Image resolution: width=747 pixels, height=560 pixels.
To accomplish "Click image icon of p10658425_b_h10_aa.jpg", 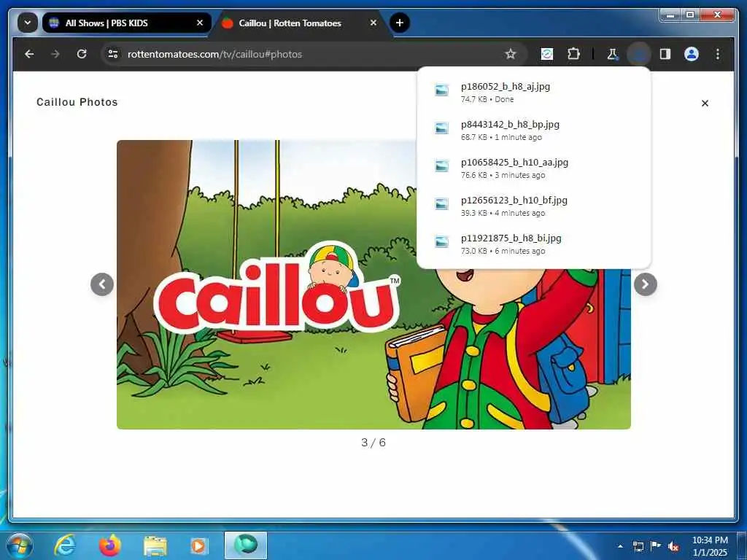I will 441,166.
